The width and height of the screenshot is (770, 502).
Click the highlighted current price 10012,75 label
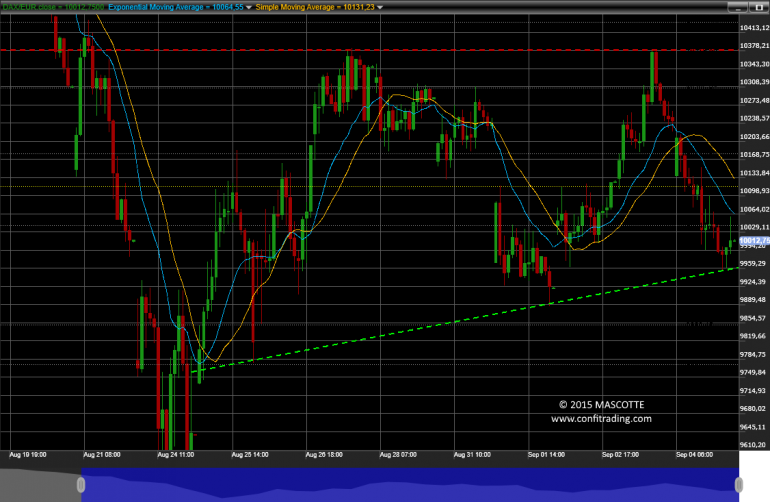[x=754, y=241]
